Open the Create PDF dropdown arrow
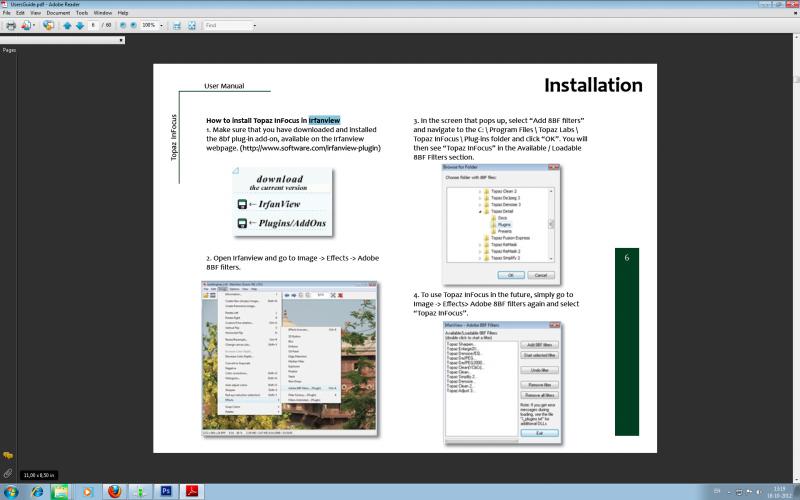The image size is (800, 500). [x=34, y=26]
